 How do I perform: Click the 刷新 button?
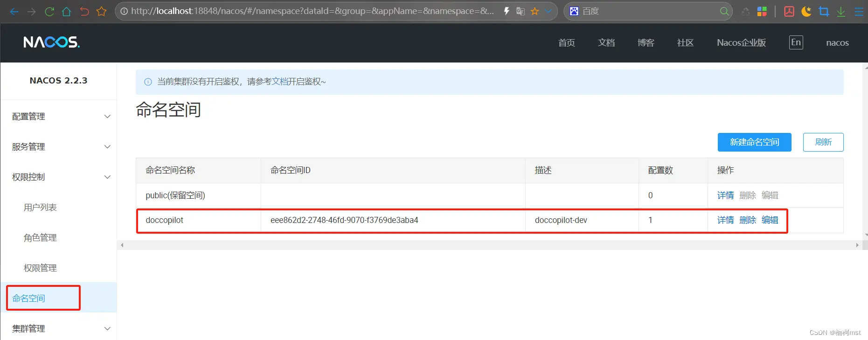coord(823,142)
